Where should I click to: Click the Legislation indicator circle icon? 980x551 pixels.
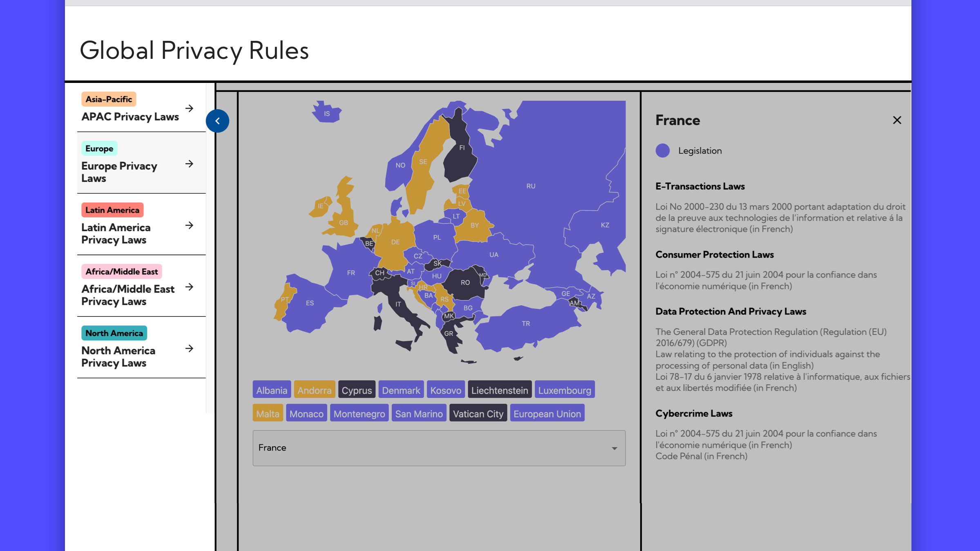[x=663, y=150]
